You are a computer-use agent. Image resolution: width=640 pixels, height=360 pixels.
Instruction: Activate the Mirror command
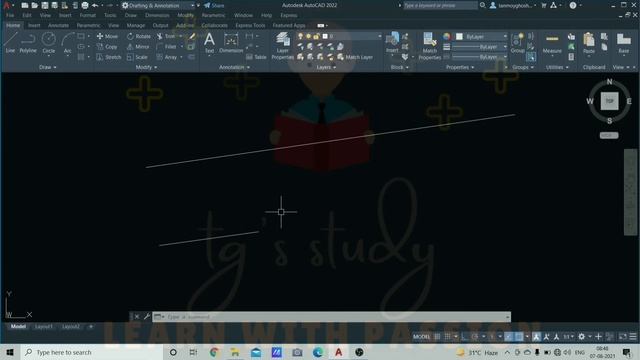pyautogui.click(x=138, y=47)
